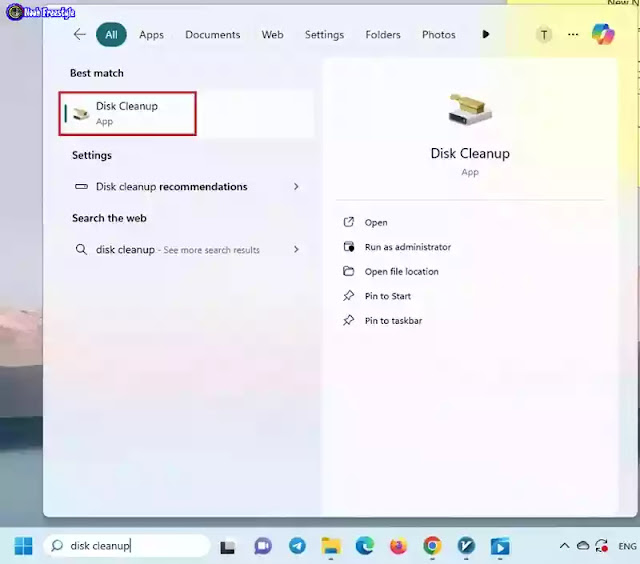Expand the disk cleanup web result chevron
This screenshot has width=640, height=564.
click(x=296, y=249)
